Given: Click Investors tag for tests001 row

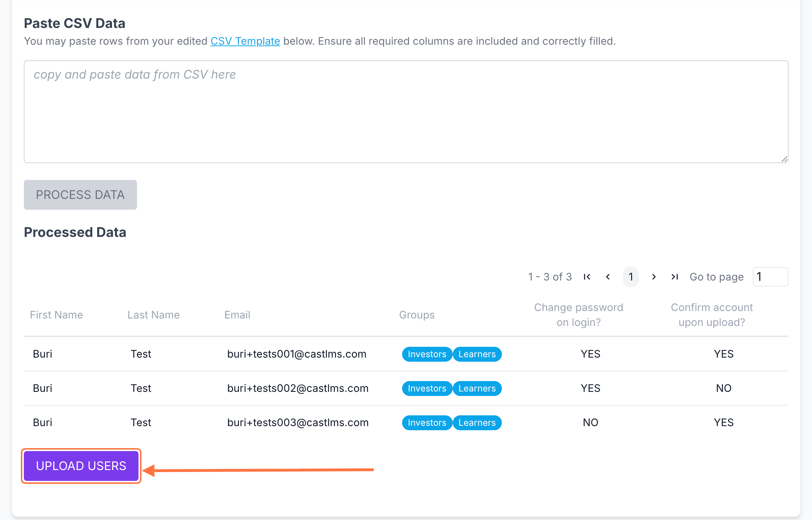Looking at the screenshot, I should [427, 354].
